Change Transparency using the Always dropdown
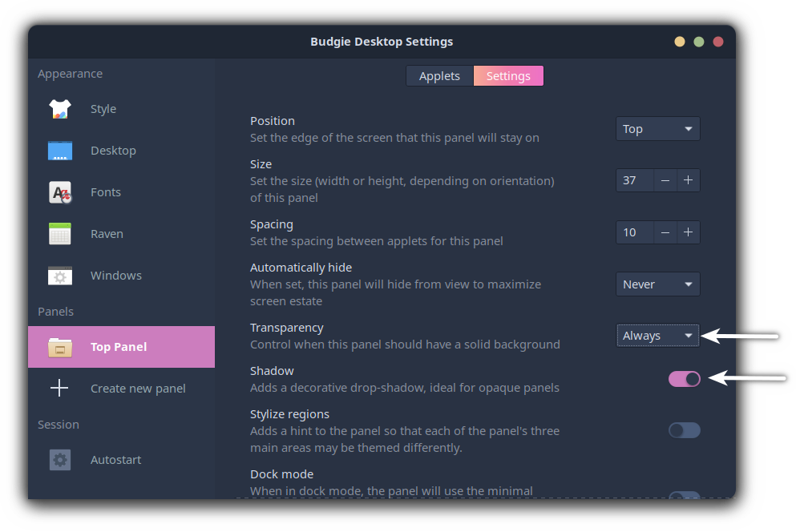The image size is (796, 532). coord(657,335)
